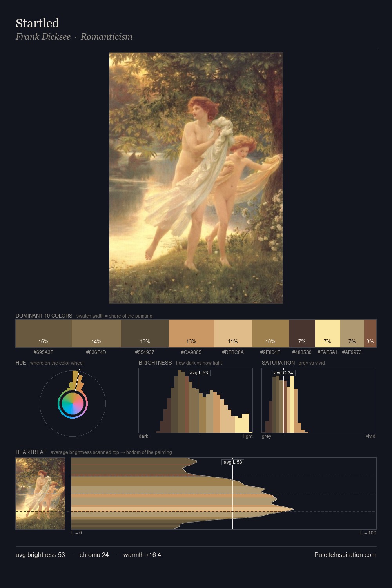Click the avg L 53 brightness histogram label
Viewport: 392px width, 588px height.
click(x=199, y=373)
